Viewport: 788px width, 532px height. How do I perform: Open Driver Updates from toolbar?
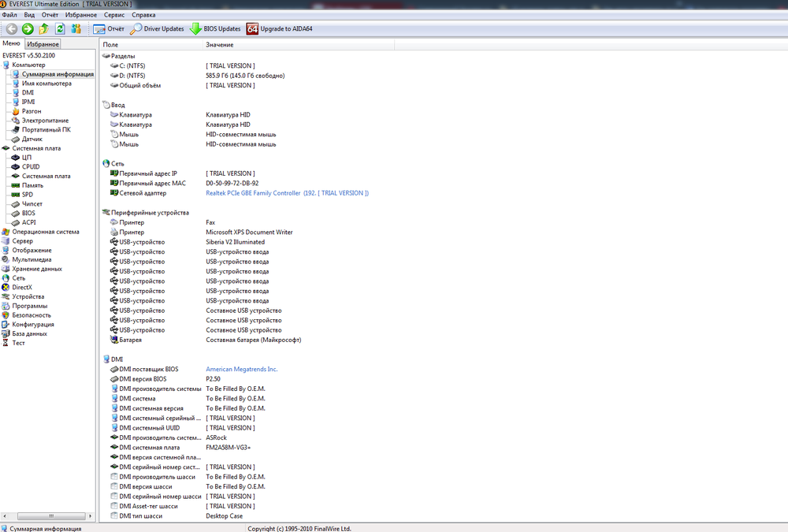(x=157, y=29)
